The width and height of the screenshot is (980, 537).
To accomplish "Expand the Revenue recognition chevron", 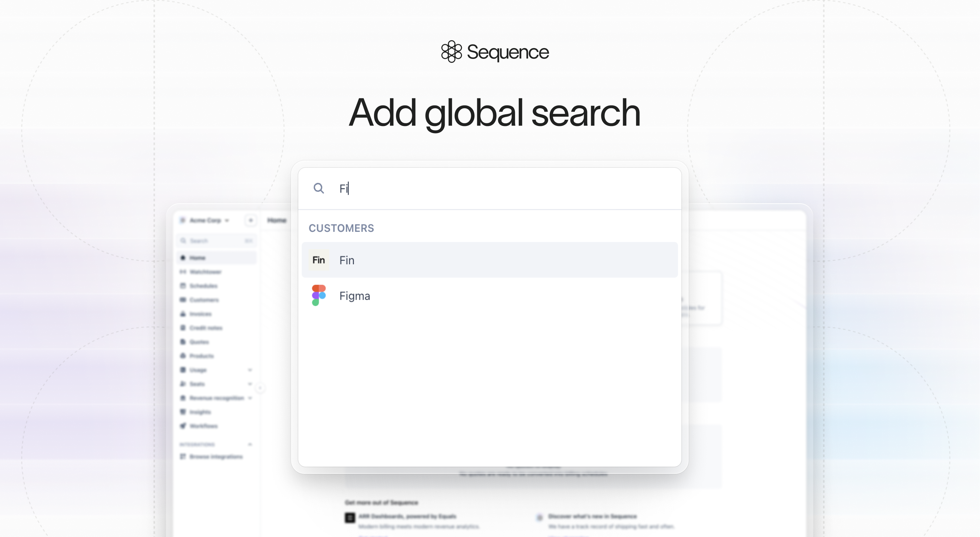I will pyautogui.click(x=250, y=398).
